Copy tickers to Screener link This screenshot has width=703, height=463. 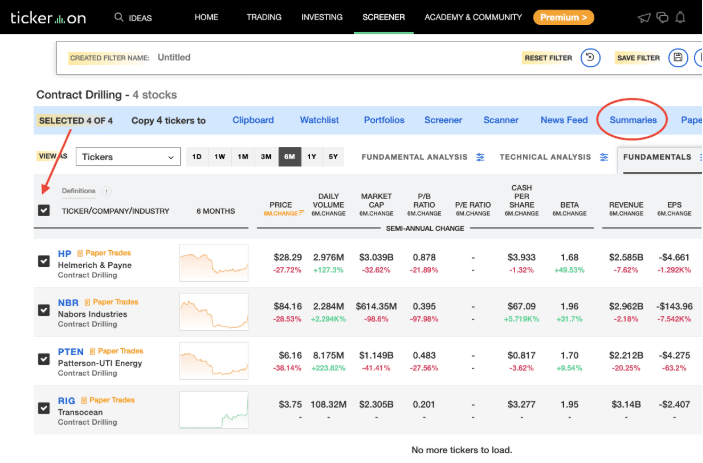443,120
